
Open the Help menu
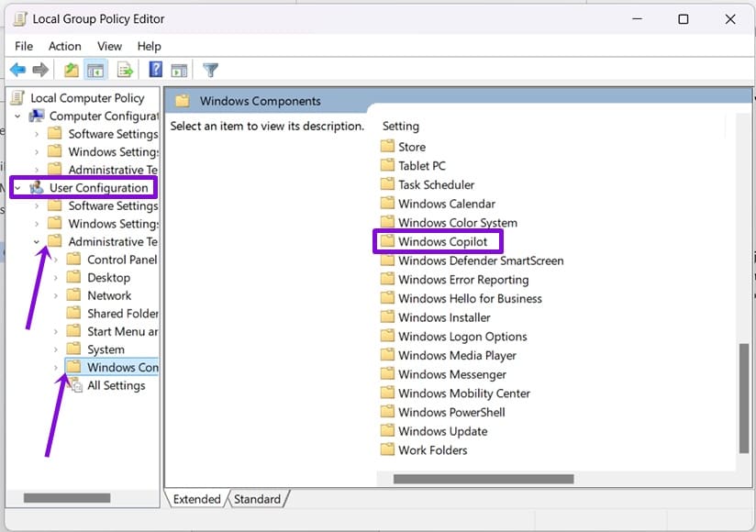click(x=149, y=46)
